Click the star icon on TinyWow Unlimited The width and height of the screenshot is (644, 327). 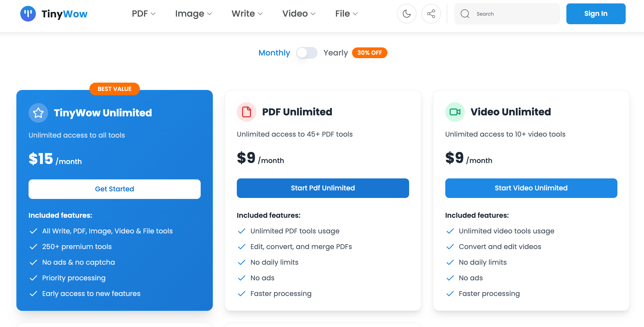pos(38,113)
